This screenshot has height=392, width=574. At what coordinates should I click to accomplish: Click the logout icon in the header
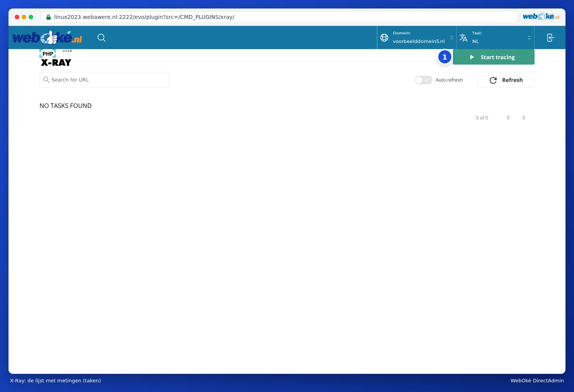pyautogui.click(x=550, y=37)
